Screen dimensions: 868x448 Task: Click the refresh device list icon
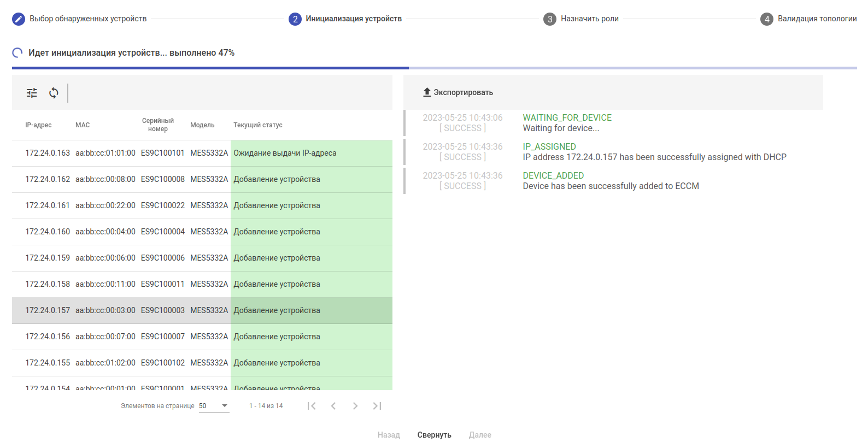click(54, 93)
